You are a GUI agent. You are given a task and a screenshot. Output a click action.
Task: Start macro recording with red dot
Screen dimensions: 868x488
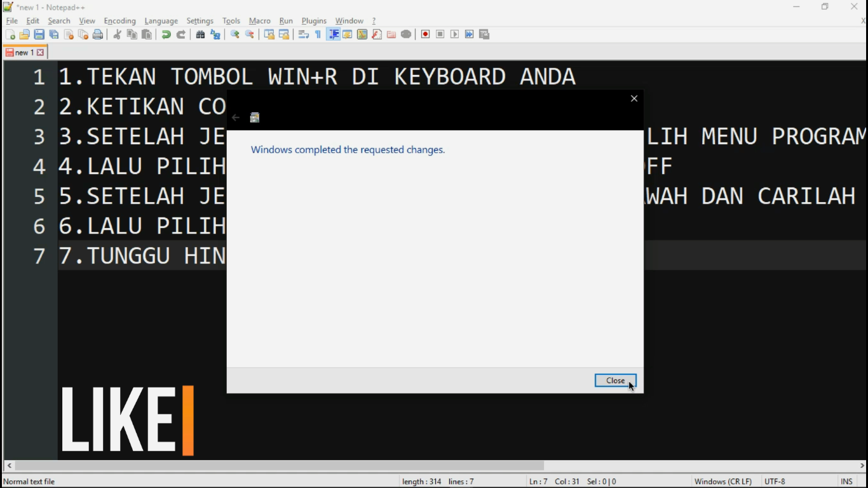tap(426, 34)
